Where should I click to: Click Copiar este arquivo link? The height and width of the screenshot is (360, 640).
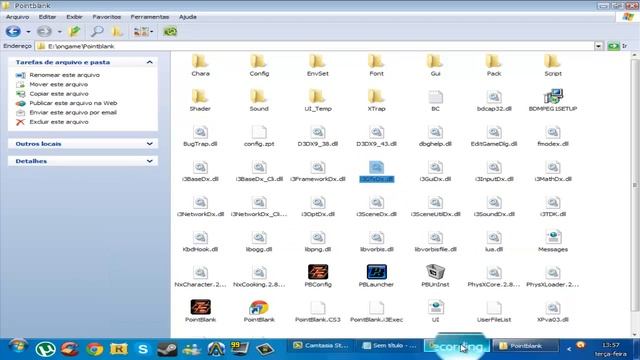[59, 94]
